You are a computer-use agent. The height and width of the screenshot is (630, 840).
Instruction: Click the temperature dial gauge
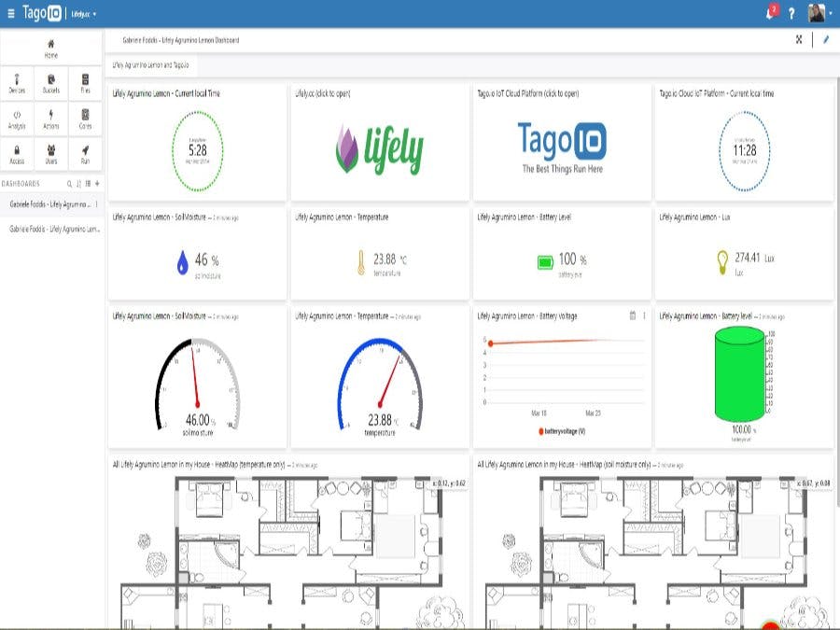tap(380, 384)
